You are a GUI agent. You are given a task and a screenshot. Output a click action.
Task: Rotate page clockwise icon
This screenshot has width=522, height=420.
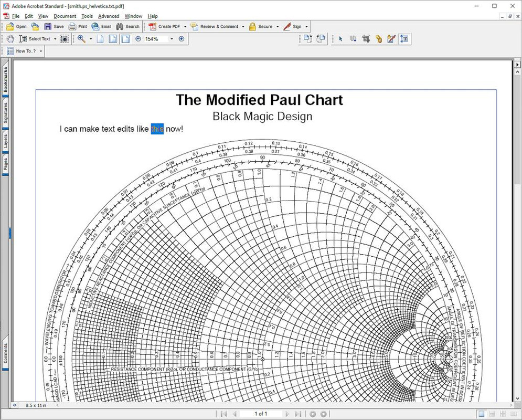click(307, 39)
